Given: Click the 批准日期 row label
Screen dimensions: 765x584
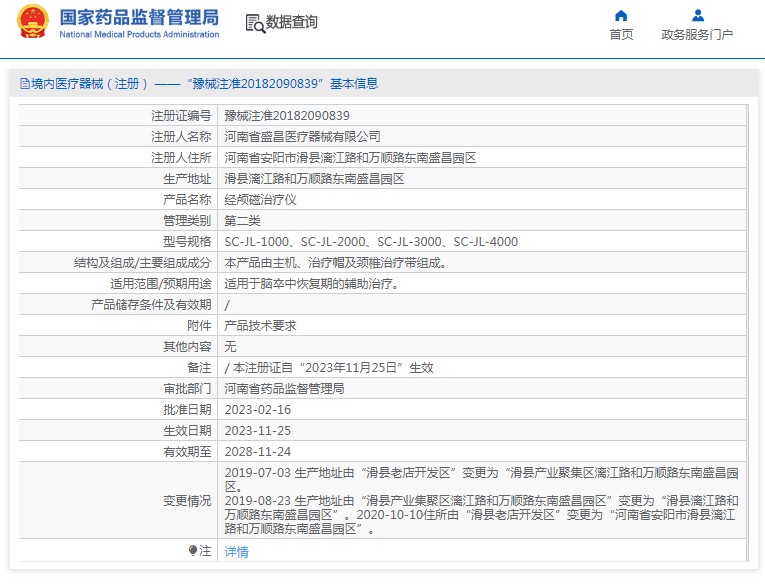Looking at the screenshot, I should (x=187, y=409).
